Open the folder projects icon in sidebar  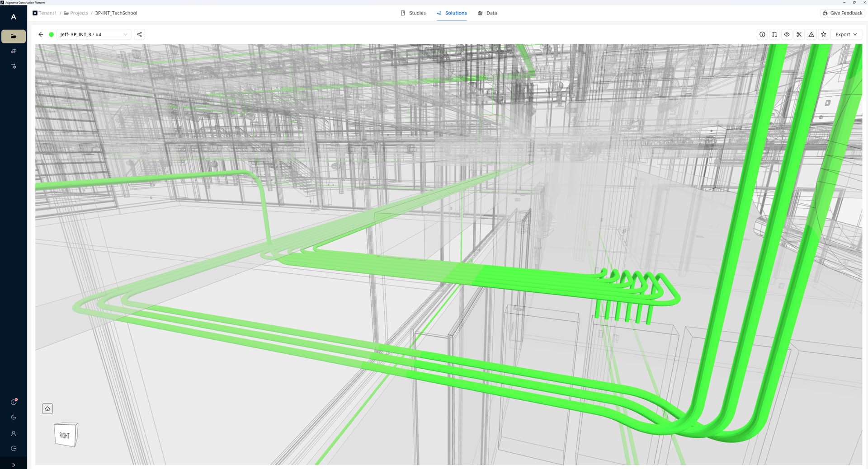point(14,36)
